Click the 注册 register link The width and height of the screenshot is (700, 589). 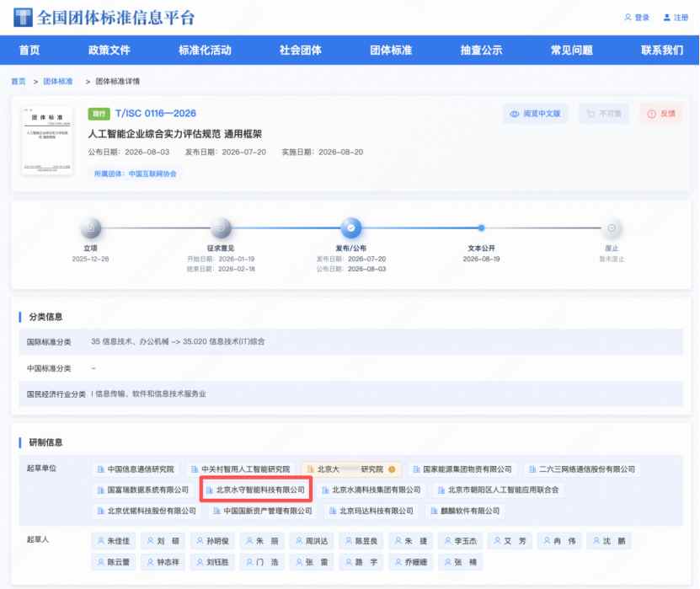676,18
